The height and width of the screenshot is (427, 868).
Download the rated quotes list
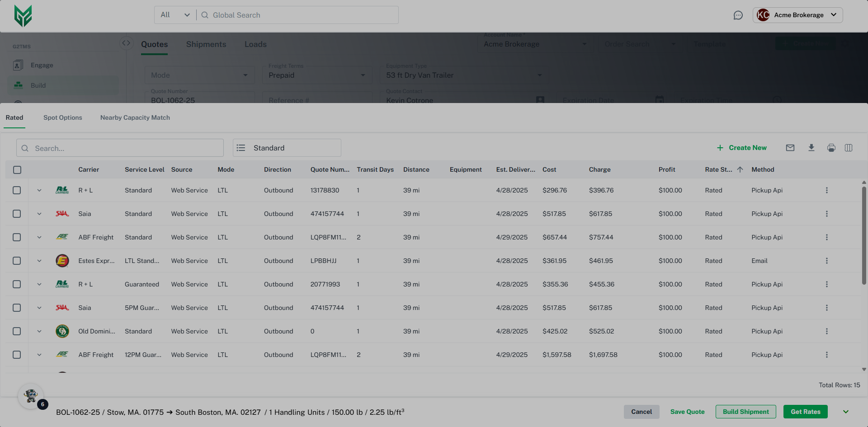tap(811, 148)
